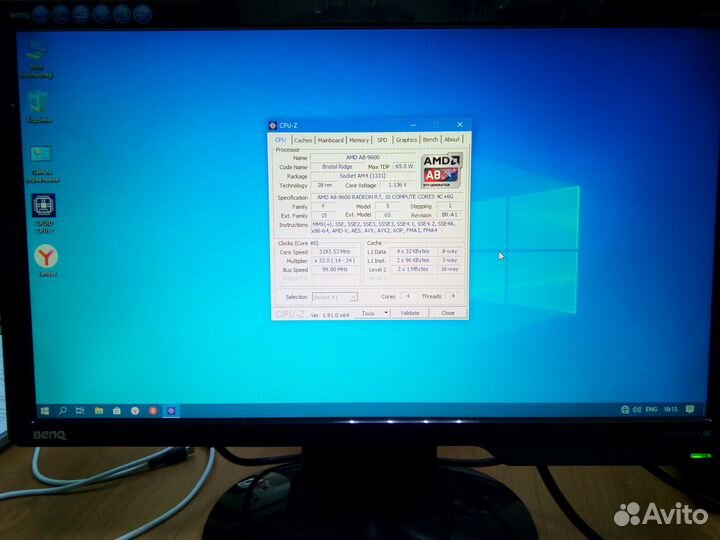Click the AMD A8 processor logo
This screenshot has width=720, height=540.
[x=441, y=170]
